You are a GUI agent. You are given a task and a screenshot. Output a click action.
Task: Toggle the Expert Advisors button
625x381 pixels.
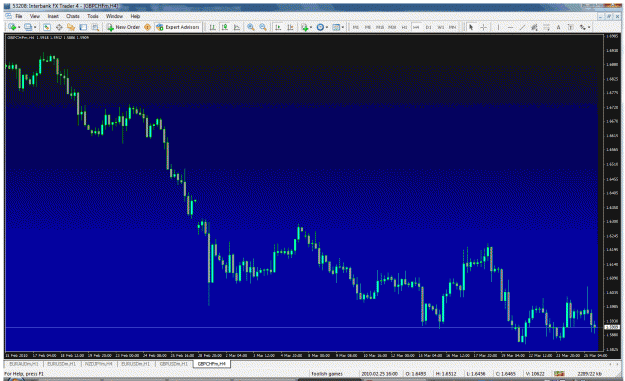click(178, 27)
